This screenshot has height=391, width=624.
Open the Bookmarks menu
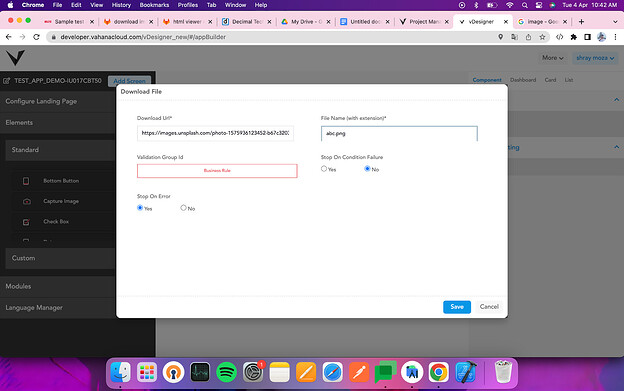point(154,5)
